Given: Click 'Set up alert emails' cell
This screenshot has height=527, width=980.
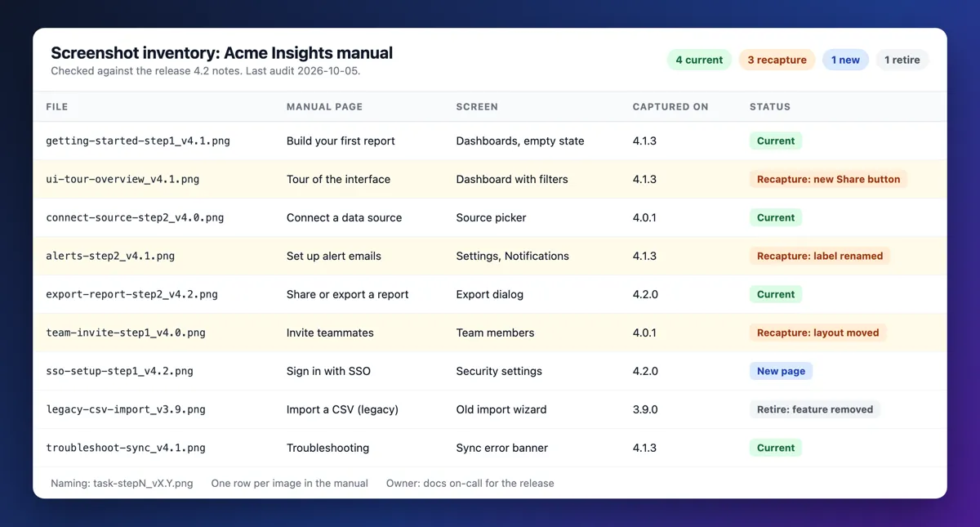Looking at the screenshot, I should [334, 256].
